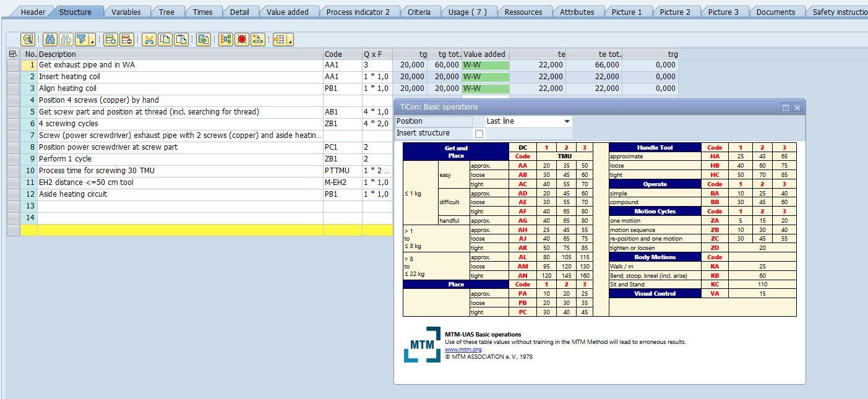Open the Position dropdown showing Last line
The image size is (868, 399).
click(x=567, y=121)
